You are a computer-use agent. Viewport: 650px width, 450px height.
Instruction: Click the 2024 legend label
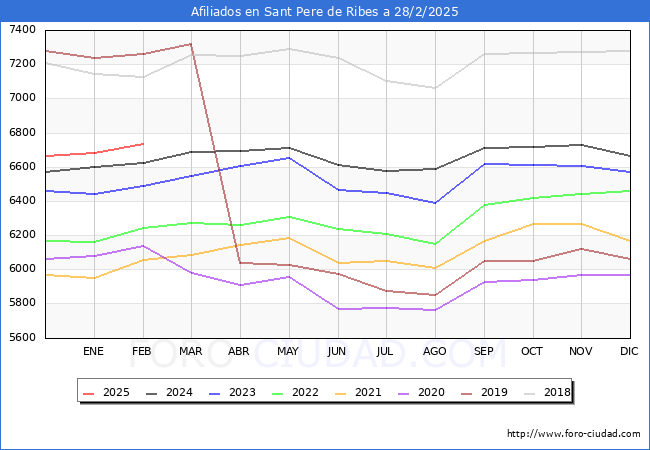179,392
